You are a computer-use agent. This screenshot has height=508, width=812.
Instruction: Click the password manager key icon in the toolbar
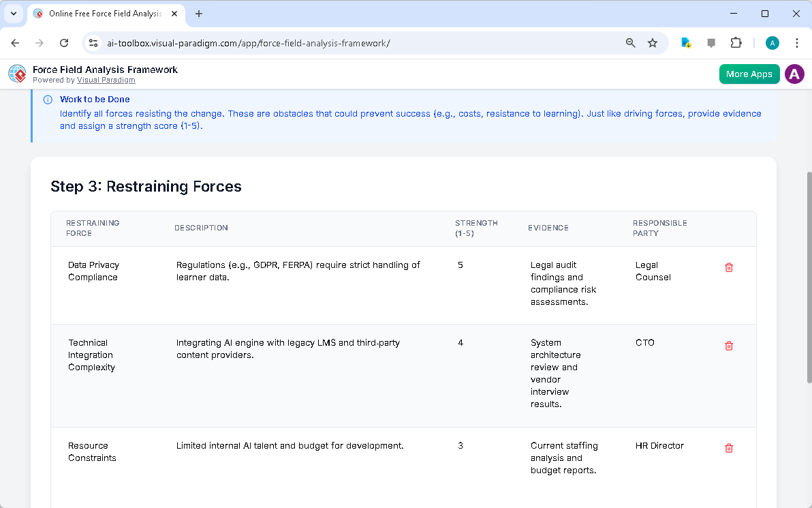(x=685, y=42)
